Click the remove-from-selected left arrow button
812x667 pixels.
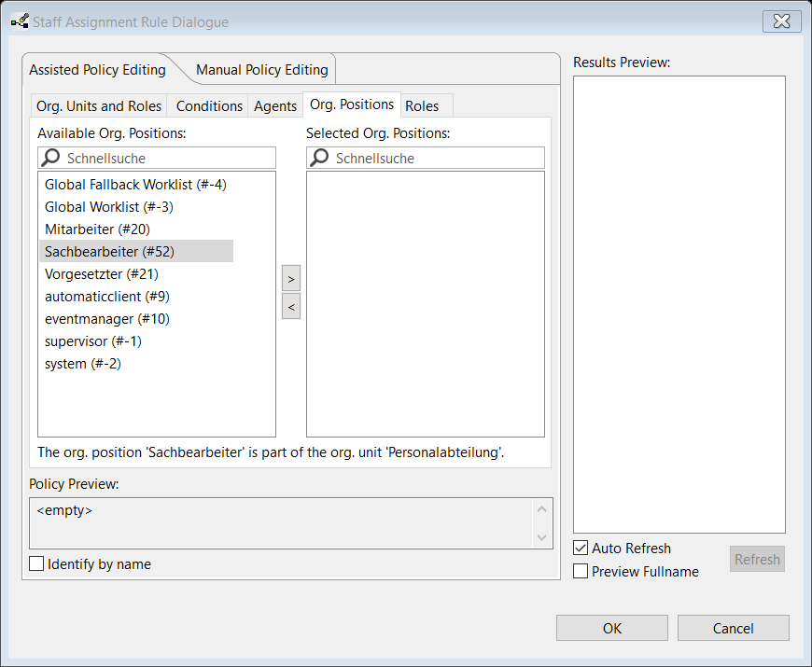click(291, 306)
